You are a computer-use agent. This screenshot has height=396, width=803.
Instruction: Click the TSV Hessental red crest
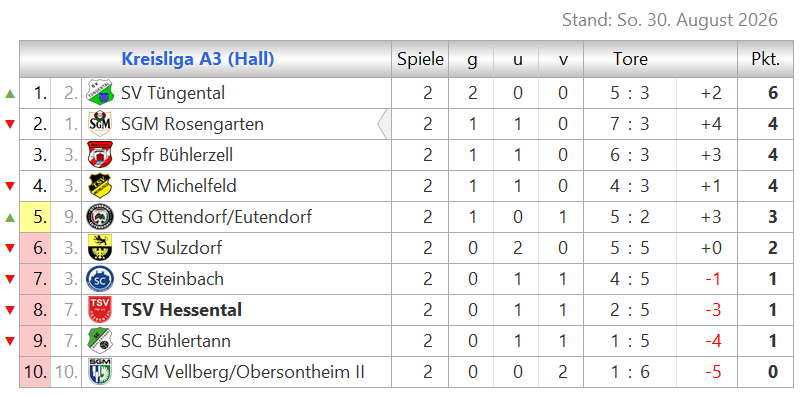(100, 310)
